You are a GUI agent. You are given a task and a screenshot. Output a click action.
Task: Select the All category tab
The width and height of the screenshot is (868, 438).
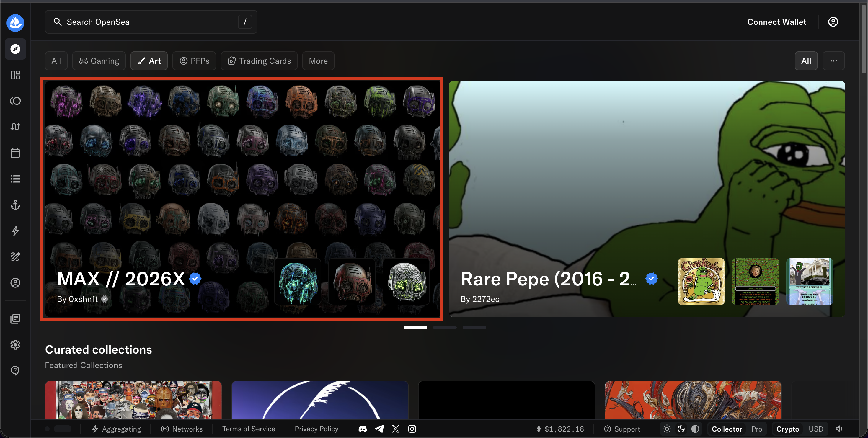pos(56,61)
